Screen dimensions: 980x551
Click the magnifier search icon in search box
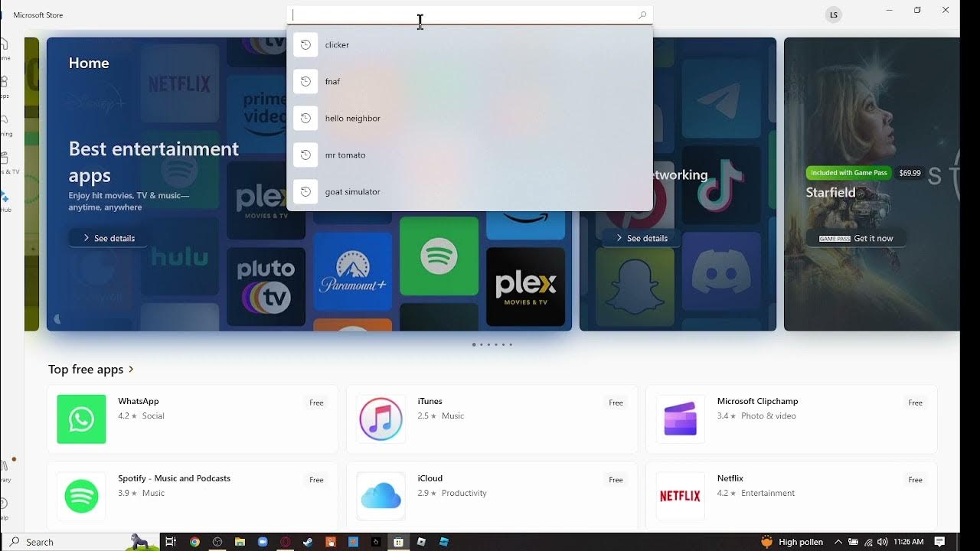coord(642,15)
